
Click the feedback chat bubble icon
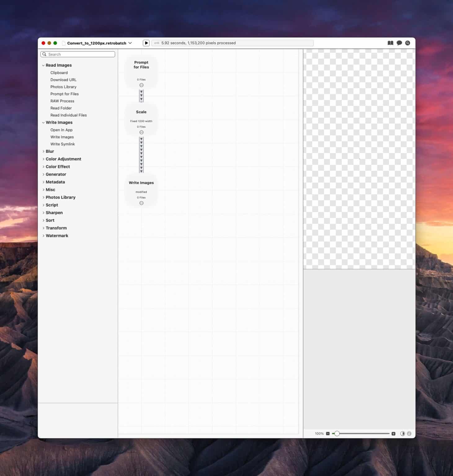399,43
